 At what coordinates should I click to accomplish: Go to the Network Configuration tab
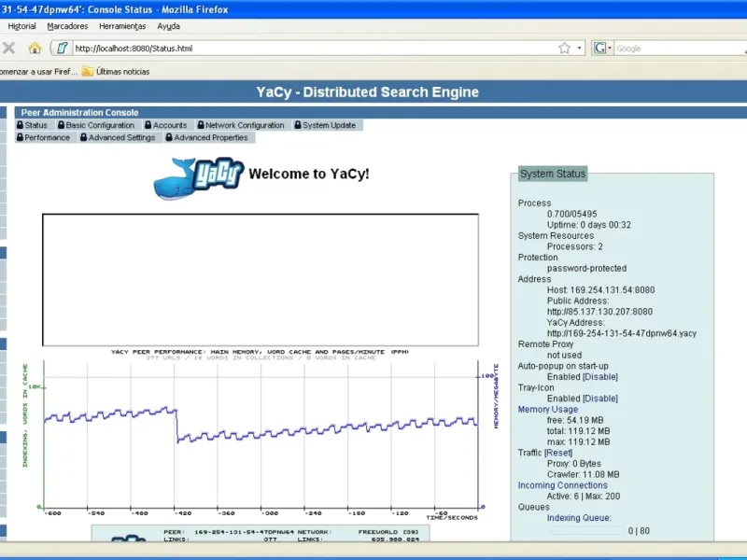[241, 125]
